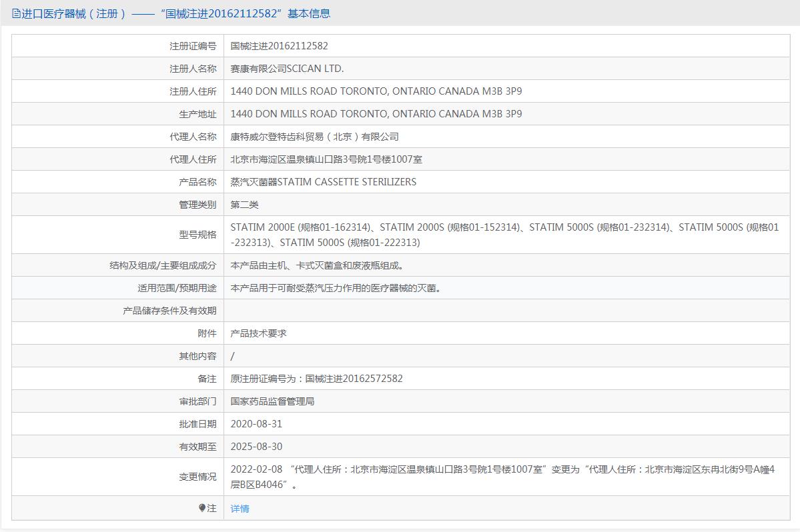Click the 备注 row label

(x=207, y=379)
